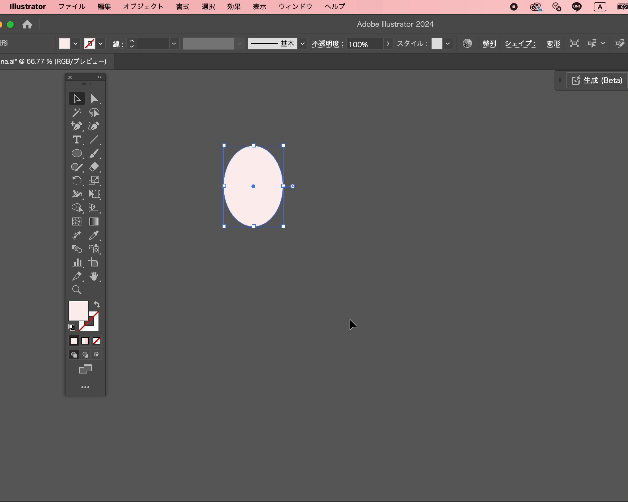Select the Type tool
Viewport: 628px width, 502px height.
[77, 140]
